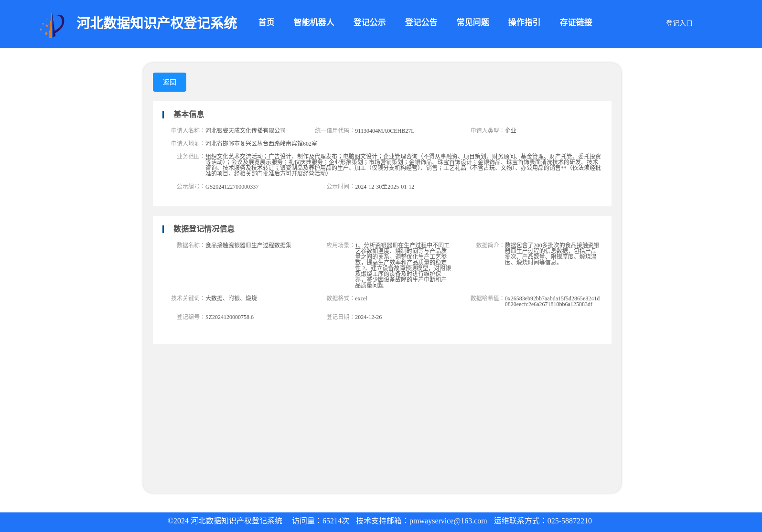Click the 数据登记情况信息 section heading
This screenshot has height=532, width=762.
pyautogui.click(x=204, y=229)
